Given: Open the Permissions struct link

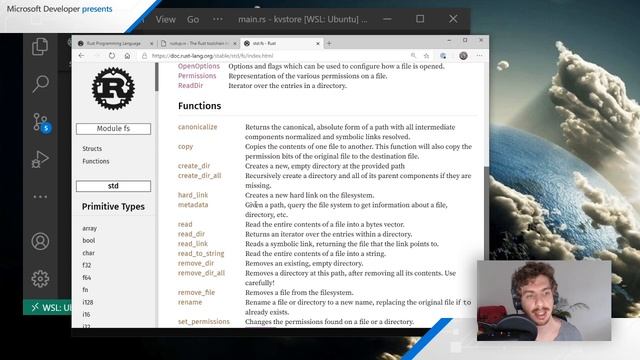Looking at the screenshot, I should pyautogui.click(x=197, y=76).
